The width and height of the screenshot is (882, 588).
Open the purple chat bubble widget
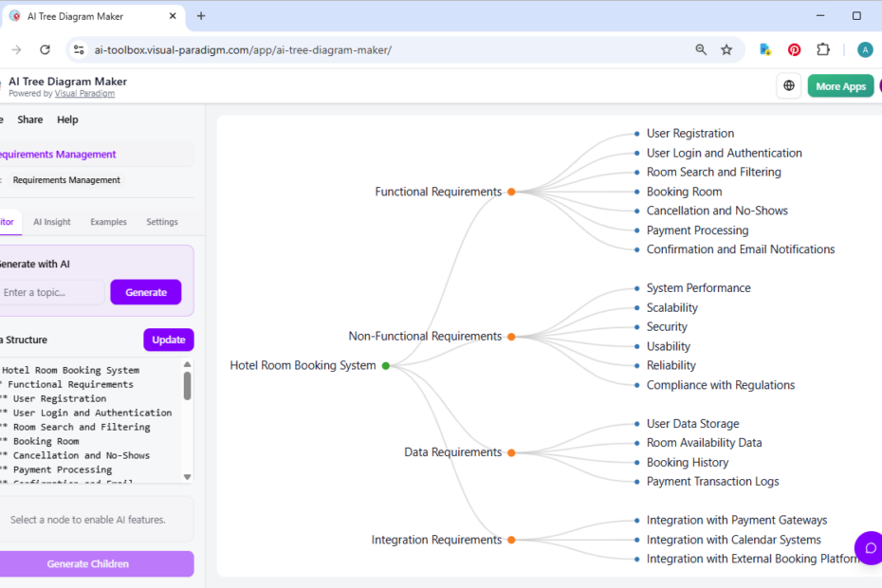870,548
